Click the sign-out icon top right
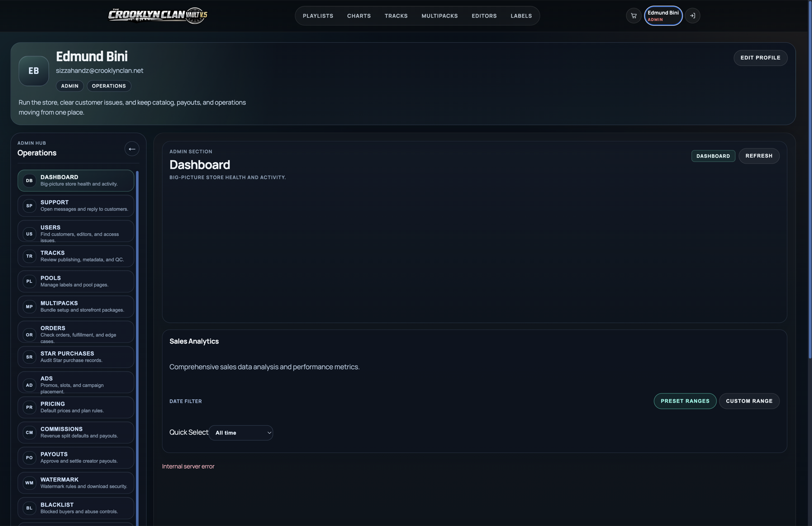 tap(692, 15)
